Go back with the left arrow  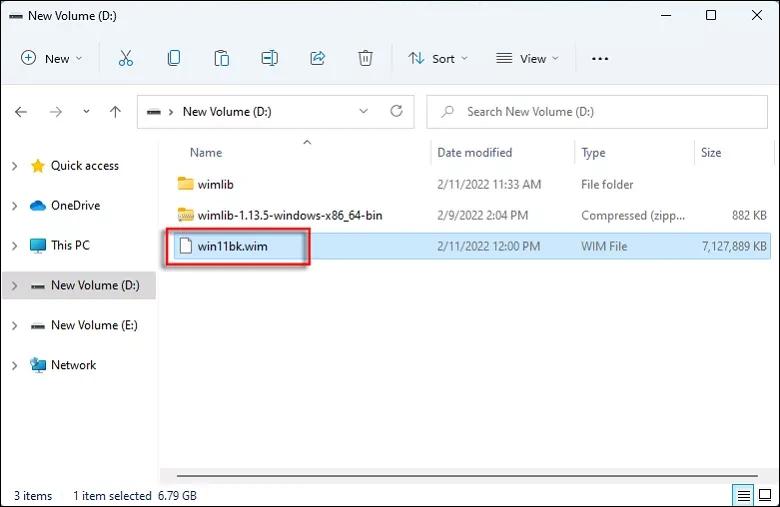point(21,112)
